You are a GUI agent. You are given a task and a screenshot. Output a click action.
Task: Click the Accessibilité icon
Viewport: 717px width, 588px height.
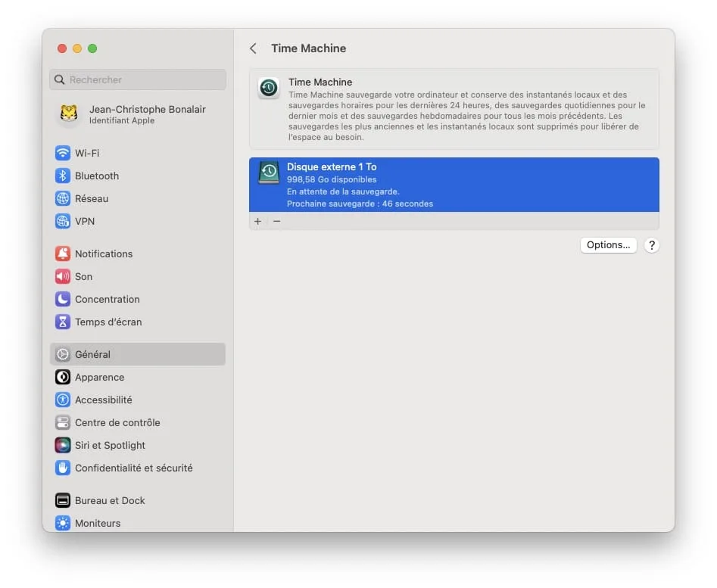pos(63,400)
